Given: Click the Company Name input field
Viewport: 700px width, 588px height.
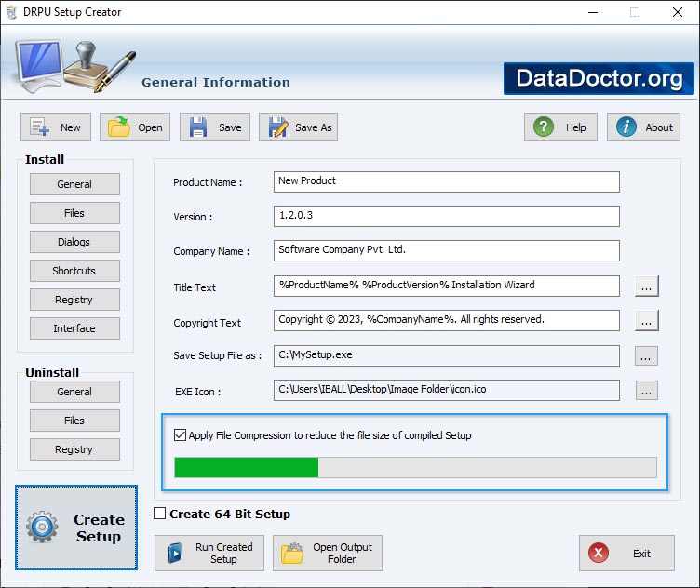Looking at the screenshot, I should point(447,250).
